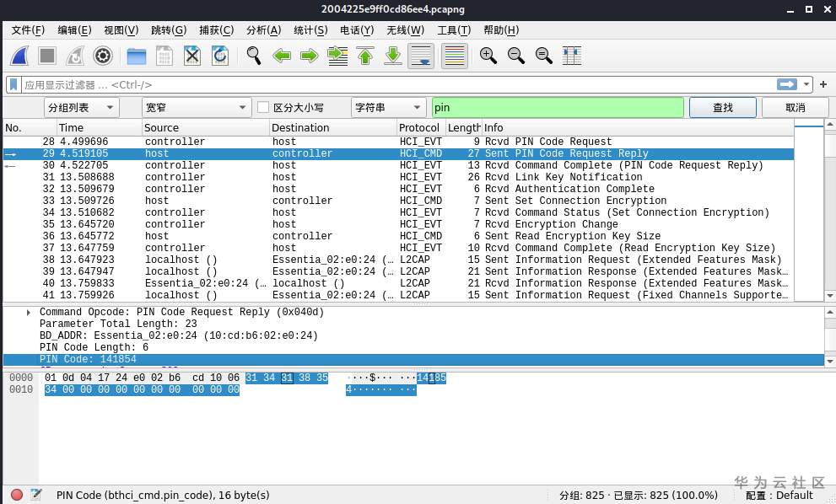This screenshot has height=504, width=836.
Task: Sort by the Source column header
Action: 206,128
